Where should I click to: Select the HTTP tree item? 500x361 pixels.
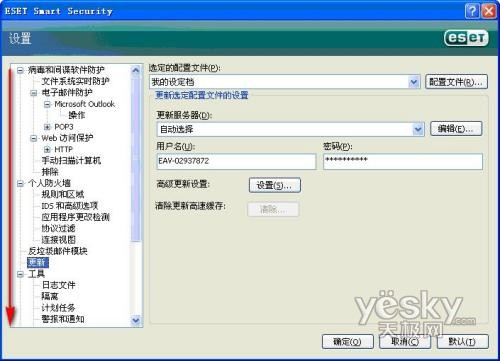click(63, 149)
